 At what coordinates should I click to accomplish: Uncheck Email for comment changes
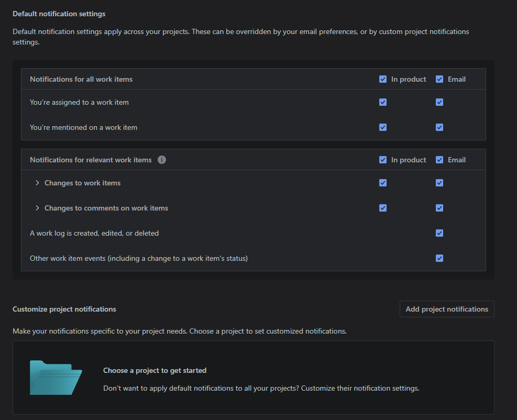pos(439,208)
